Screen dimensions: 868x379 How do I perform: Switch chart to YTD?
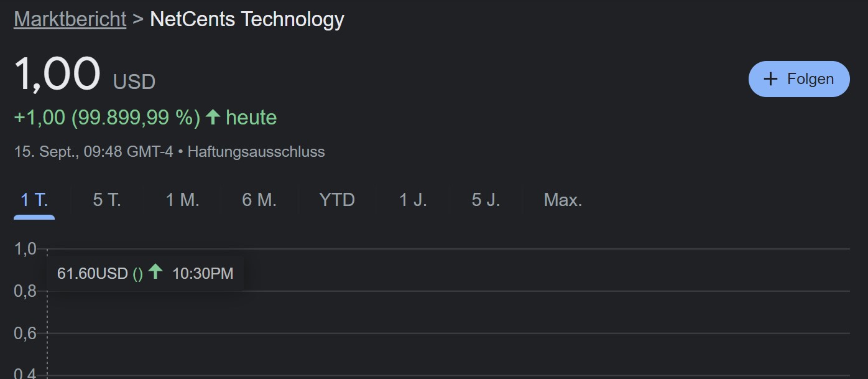[x=336, y=200]
